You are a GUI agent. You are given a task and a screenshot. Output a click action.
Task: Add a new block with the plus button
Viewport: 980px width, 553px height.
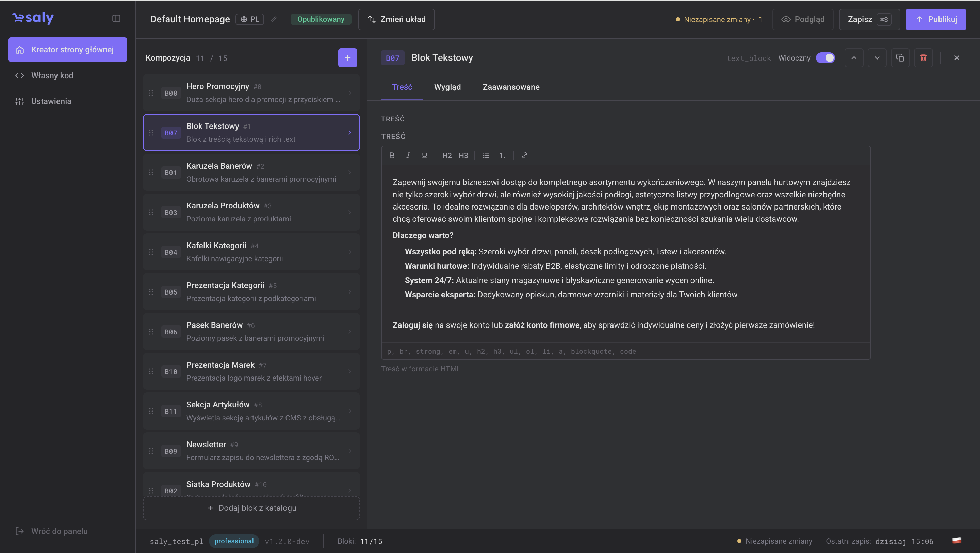347,58
